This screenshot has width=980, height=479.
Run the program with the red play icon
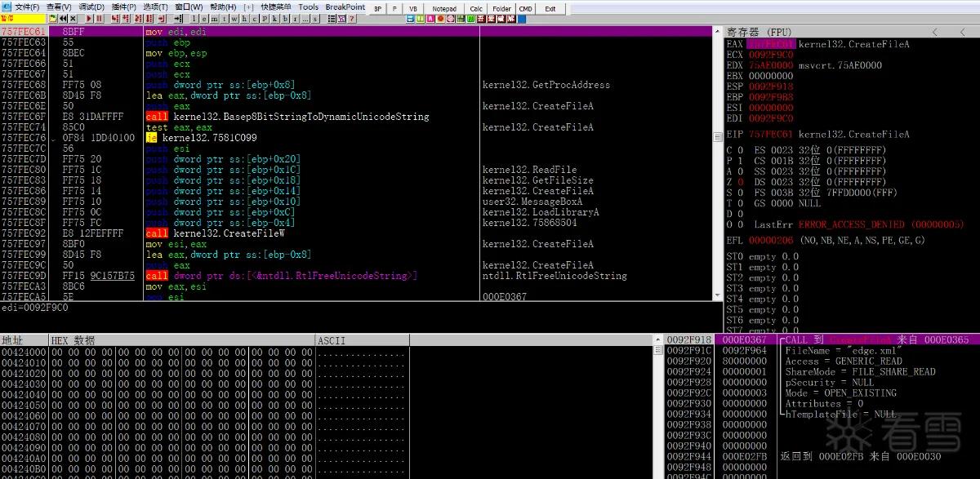coord(88,18)
